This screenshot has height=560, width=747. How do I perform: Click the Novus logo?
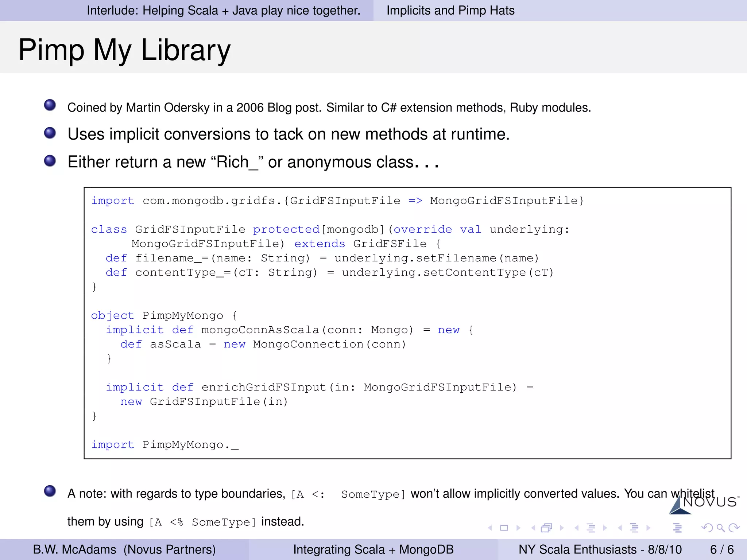click(704, 505)
